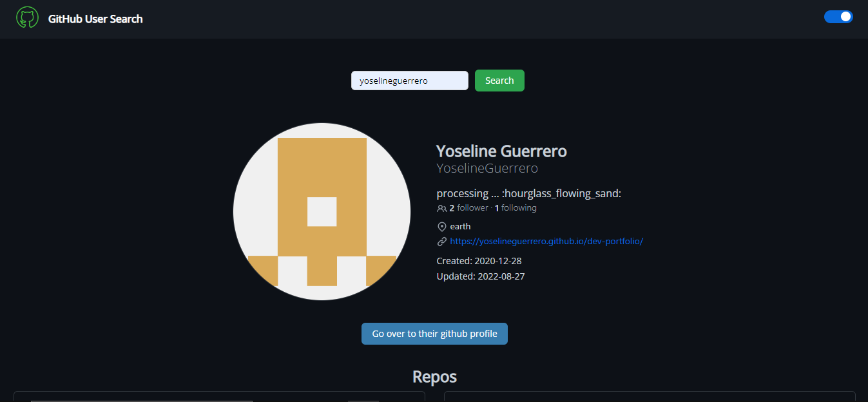This screenshot has height=402, width=868.
Task: Click the YoselineGuerrero username text
Action: 487,168
